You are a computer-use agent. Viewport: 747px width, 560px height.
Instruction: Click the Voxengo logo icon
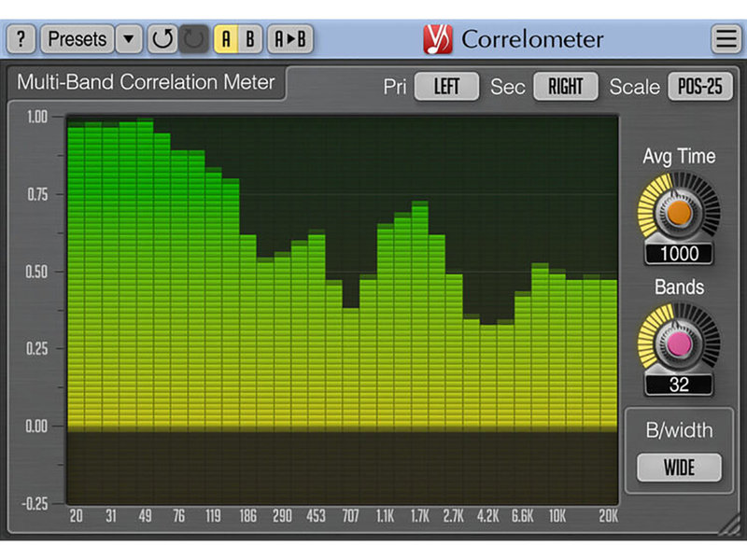438,39
